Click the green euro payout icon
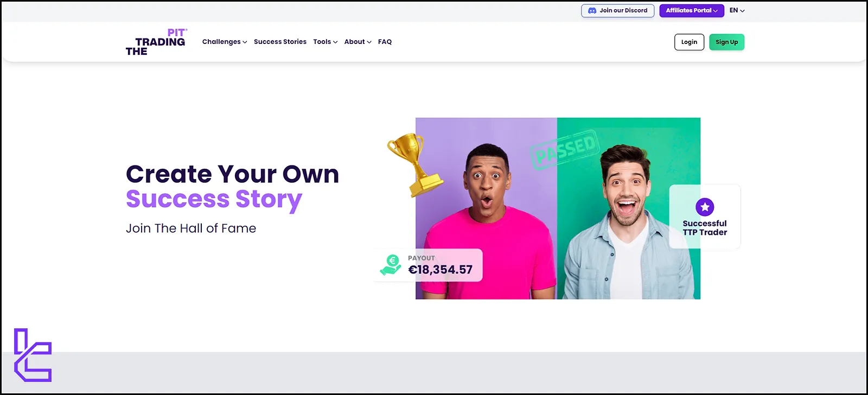This screenshot has height=395, width=868. [x=391, y=265]
